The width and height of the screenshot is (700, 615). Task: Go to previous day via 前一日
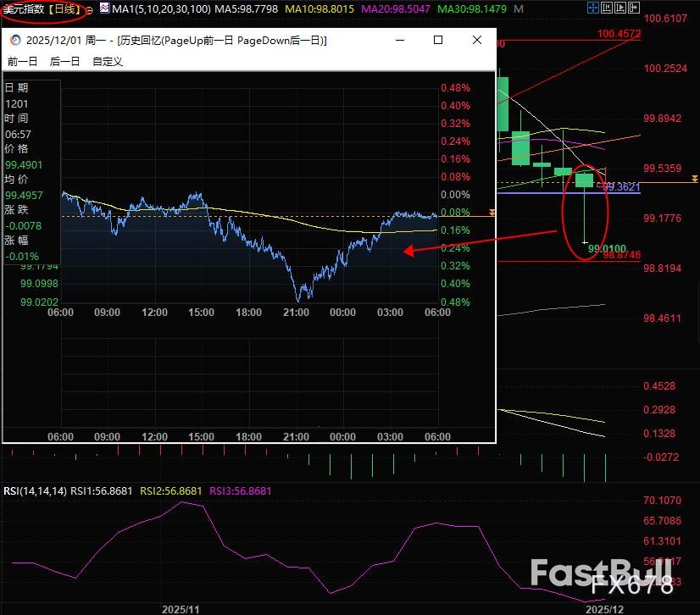[x=23, y=61]
